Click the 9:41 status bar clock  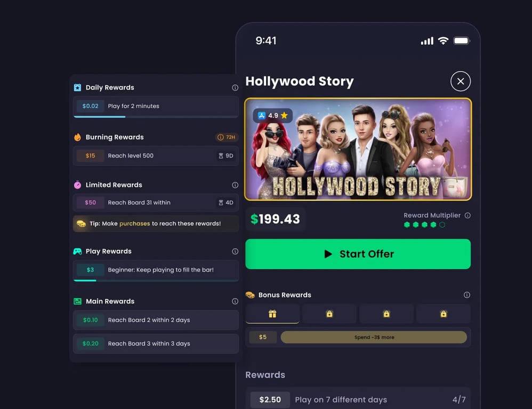tap(266, 40)
